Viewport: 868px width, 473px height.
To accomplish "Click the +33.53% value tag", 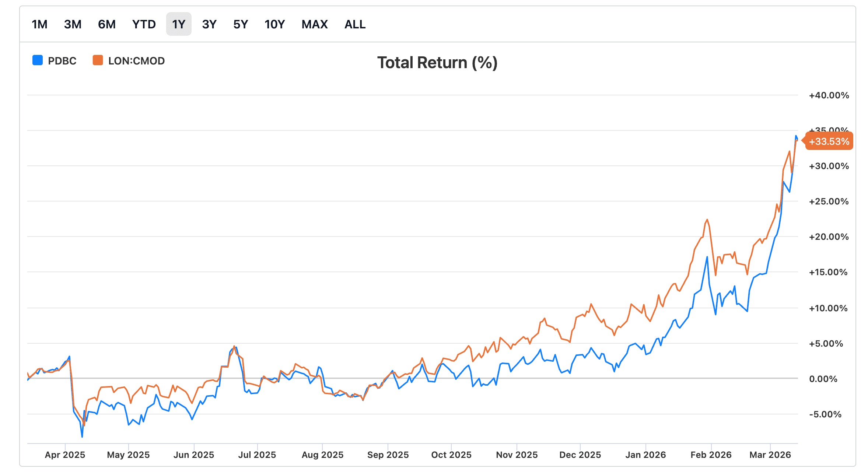I will [829, 141].
